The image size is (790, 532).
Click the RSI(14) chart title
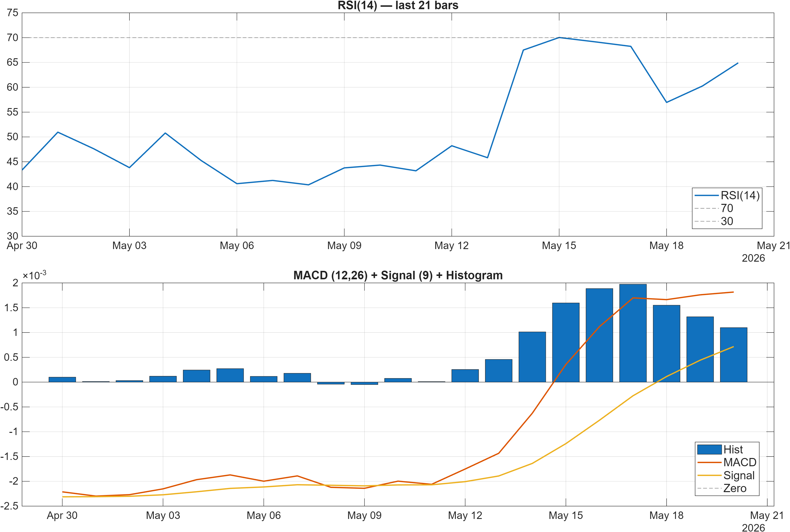point(398,5)
